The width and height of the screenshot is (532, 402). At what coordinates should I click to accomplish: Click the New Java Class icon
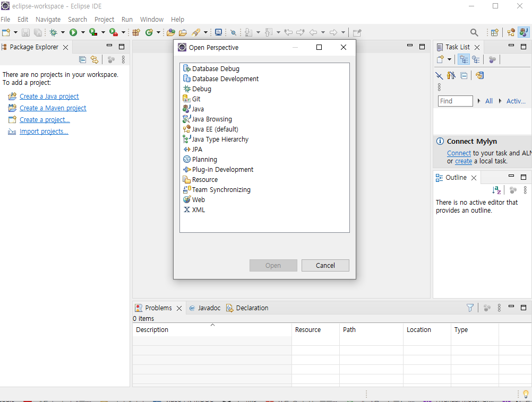(x=149, y=32)
